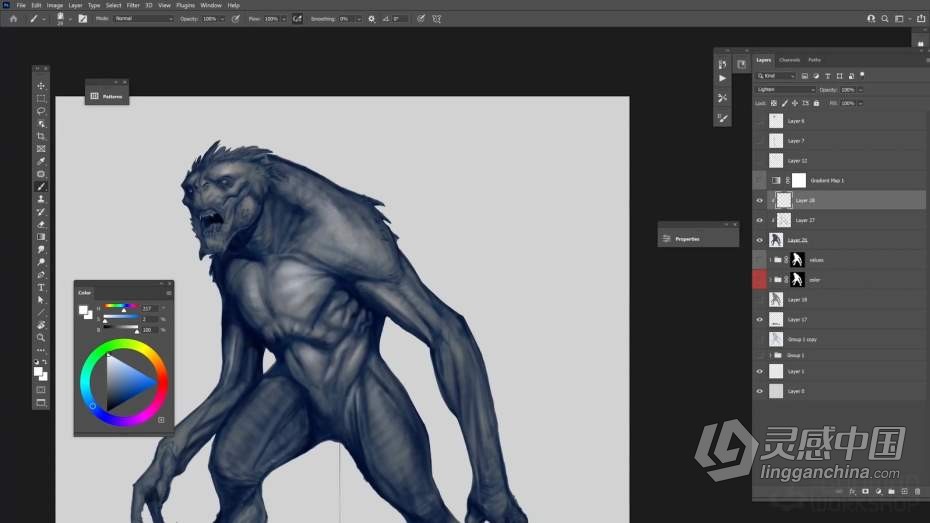Expand the values group folder
The height and width of the screenshot is (523, 930).
[770, 260]
